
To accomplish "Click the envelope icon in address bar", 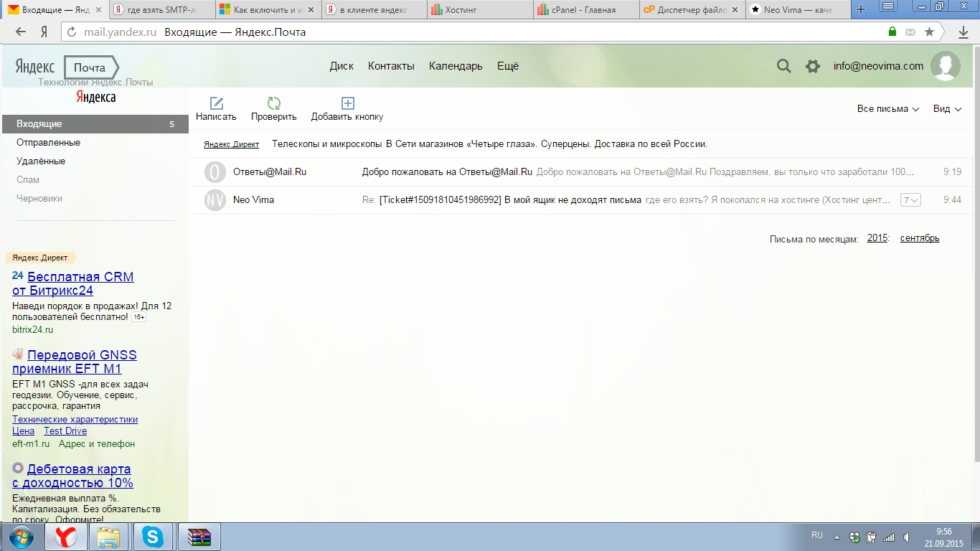I will pos(910,32).
